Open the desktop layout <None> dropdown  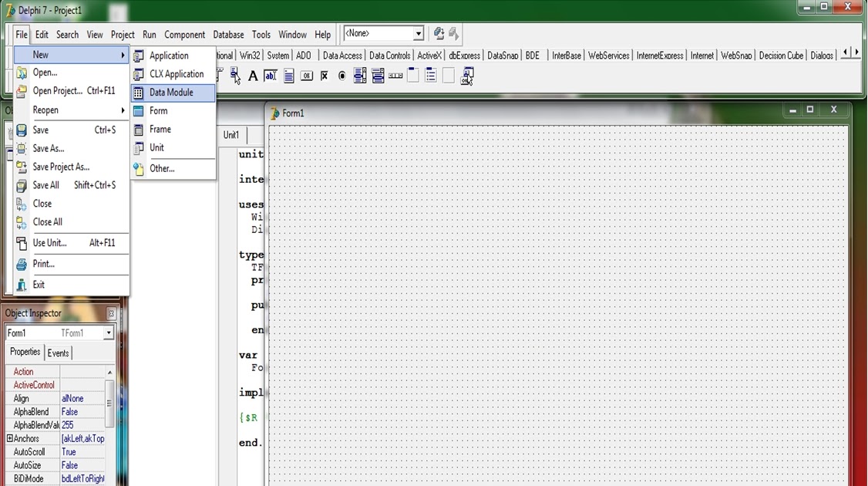419,33
